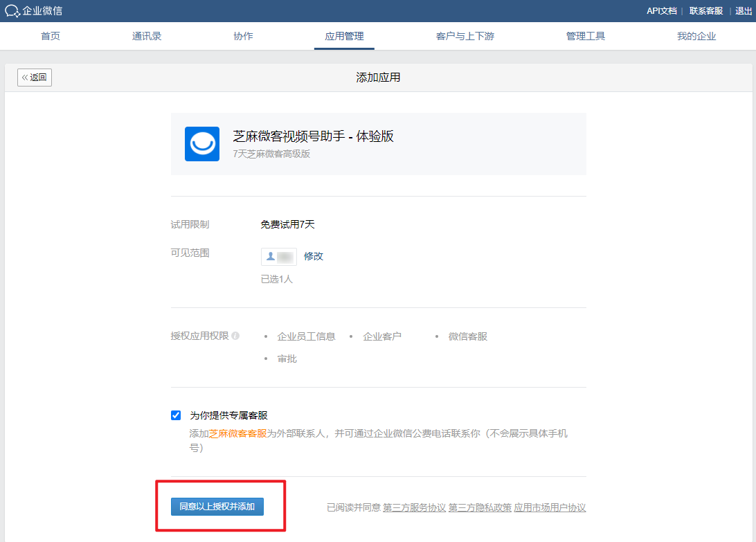Select the 应用管理 tab
756x542 pixels.
pos(344,36)
